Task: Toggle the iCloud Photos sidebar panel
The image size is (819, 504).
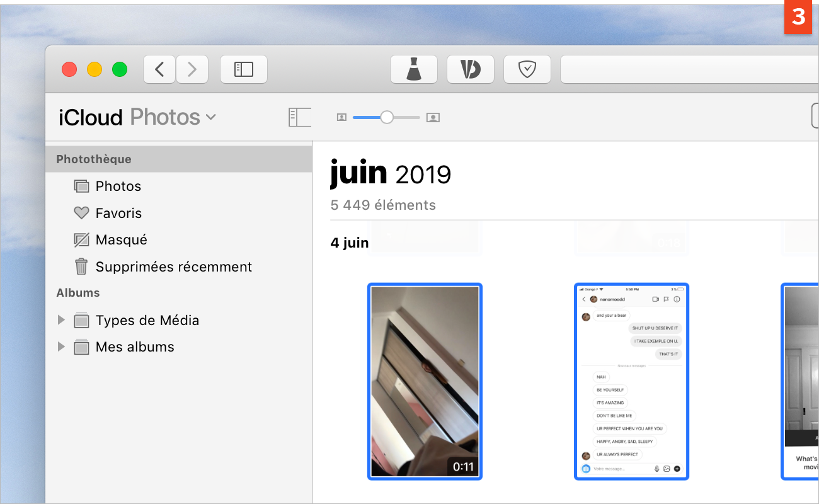Action: click(300, 117)
